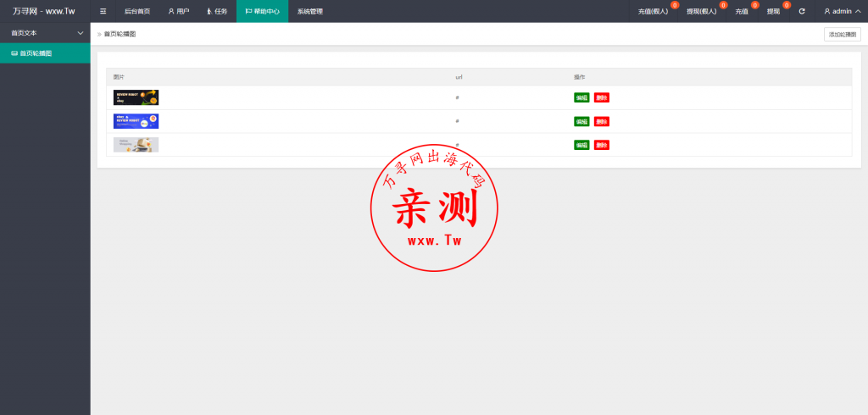The image size is (868, 415).
Task: Click the 图片 column header
Action: tap(119, 77)
